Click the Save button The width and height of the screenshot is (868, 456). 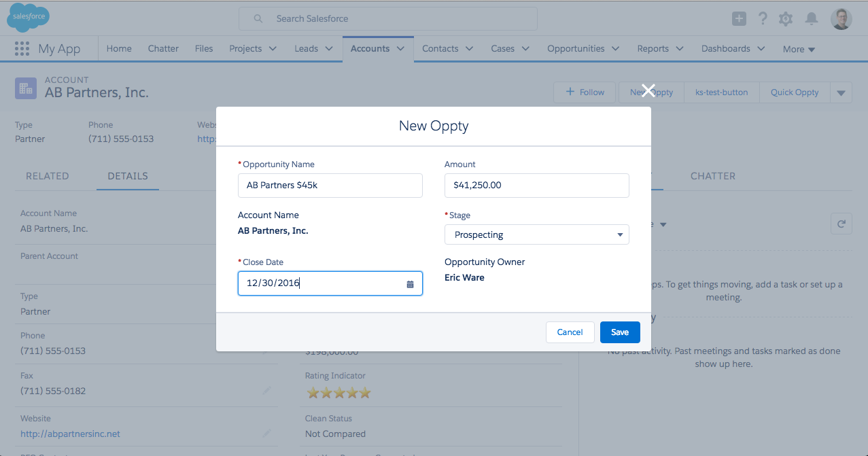click(x=620, y=332)
